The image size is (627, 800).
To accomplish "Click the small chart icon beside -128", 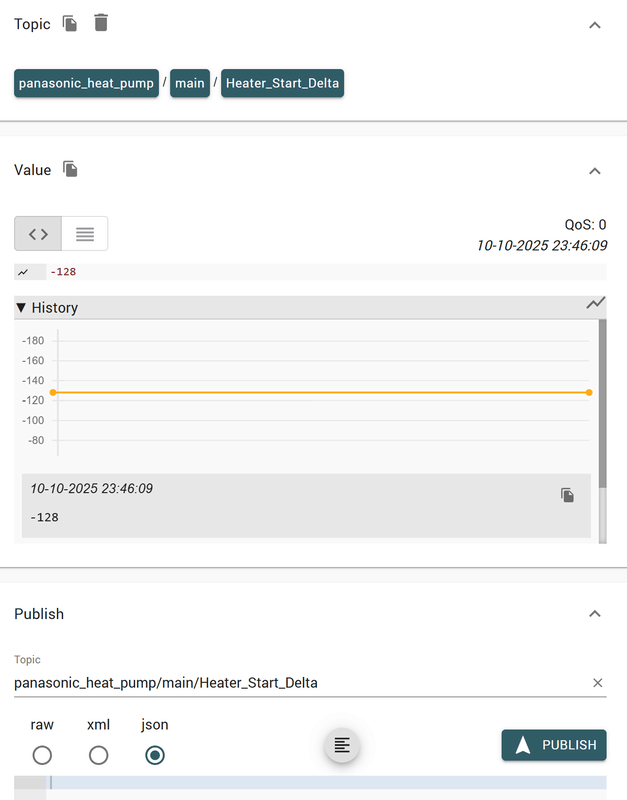I will 23,272.
